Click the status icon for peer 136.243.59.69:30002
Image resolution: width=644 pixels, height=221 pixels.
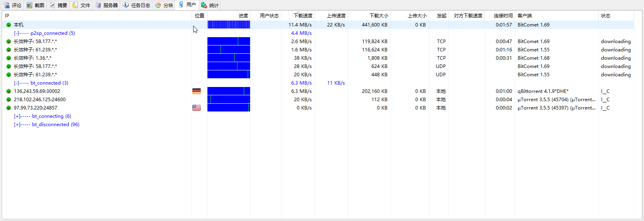click(x=9, y=91)
